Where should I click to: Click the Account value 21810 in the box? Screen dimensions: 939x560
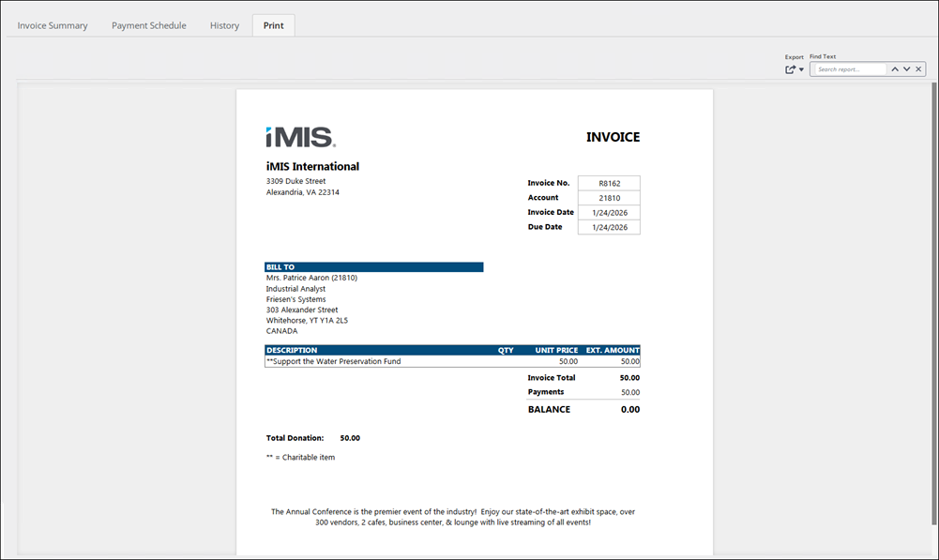pyautogui.click(x=610, y=198)
